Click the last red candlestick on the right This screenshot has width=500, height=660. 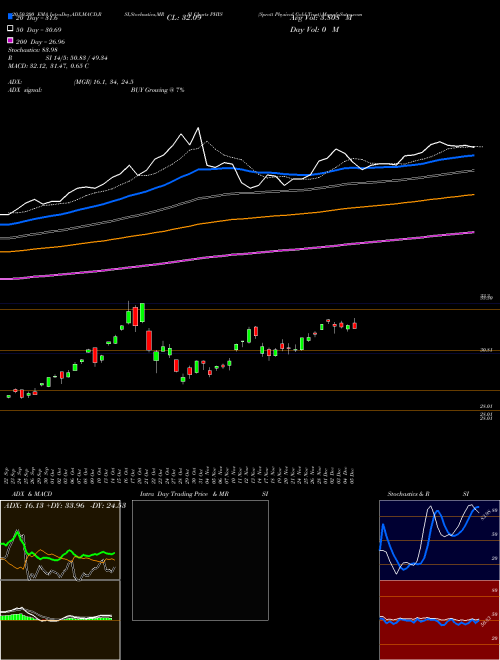pyautogui.click(x=355, y=325)
